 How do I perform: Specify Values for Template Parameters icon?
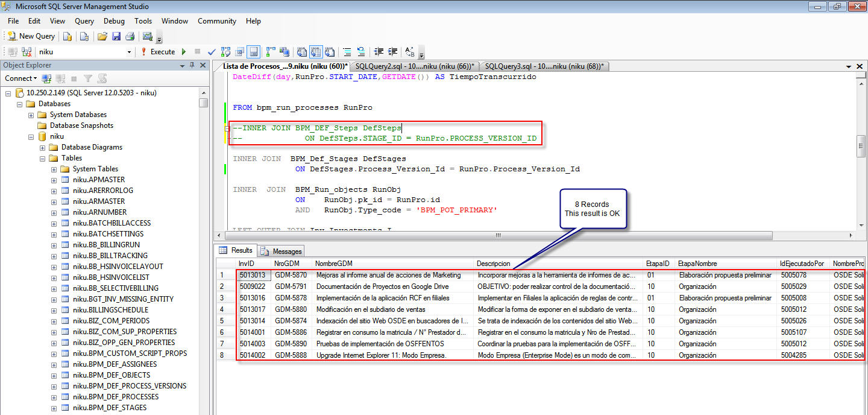click(410, 52)
